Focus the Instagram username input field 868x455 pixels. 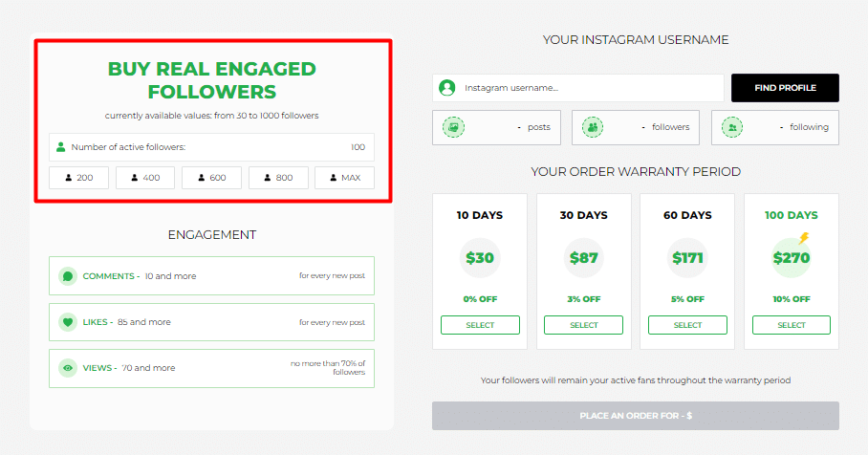click(x=578, y=87)
